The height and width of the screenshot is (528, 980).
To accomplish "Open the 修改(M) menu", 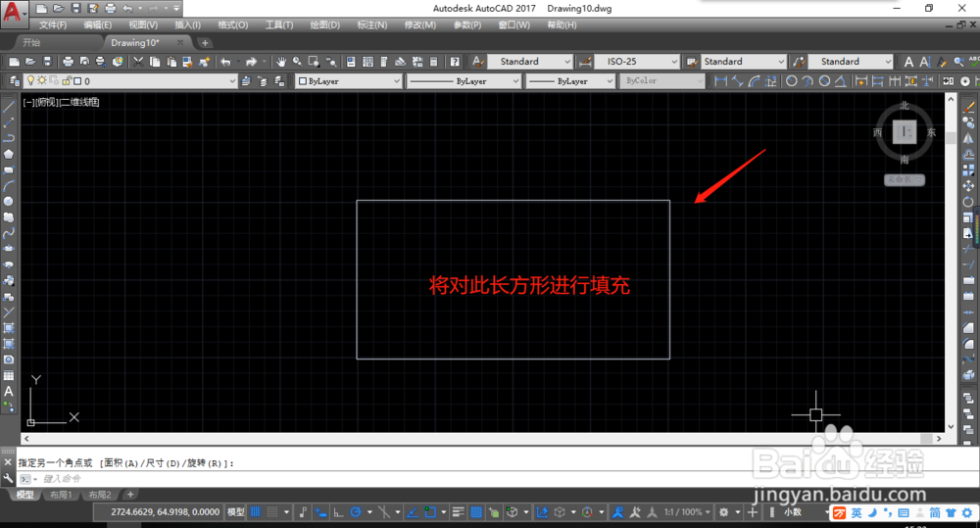I will [x=420, y=25].
